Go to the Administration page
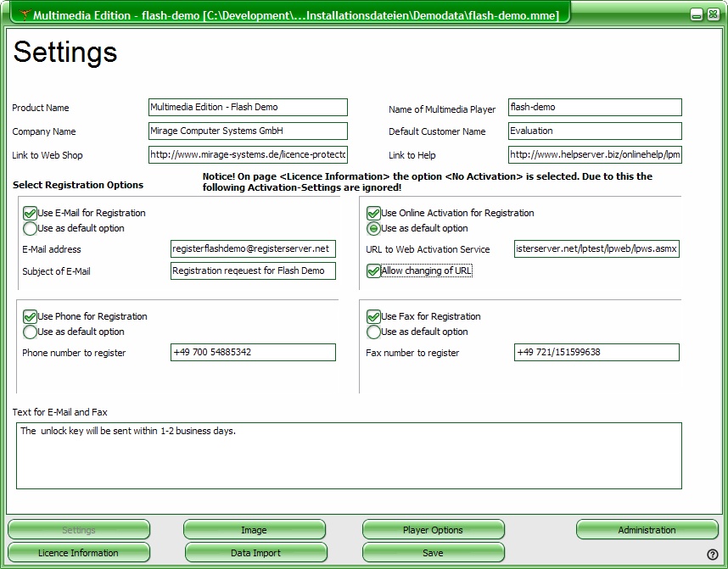 click(647, 530)
